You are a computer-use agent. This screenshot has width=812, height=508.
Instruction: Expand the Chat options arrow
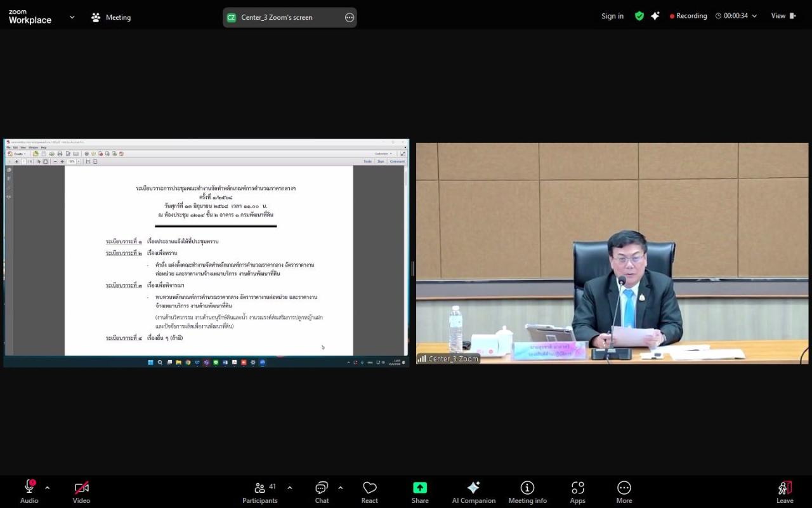click(341, 488)
